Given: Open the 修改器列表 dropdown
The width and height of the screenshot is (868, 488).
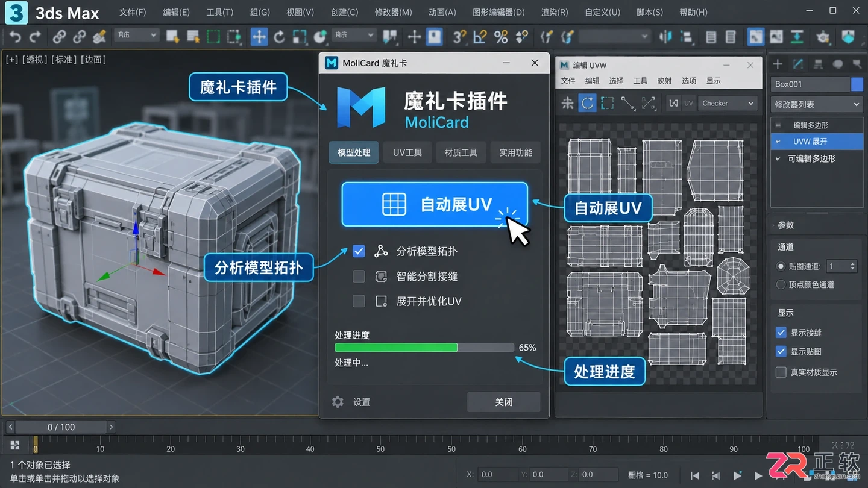Looking at the screenshot, I should point(816,104).
